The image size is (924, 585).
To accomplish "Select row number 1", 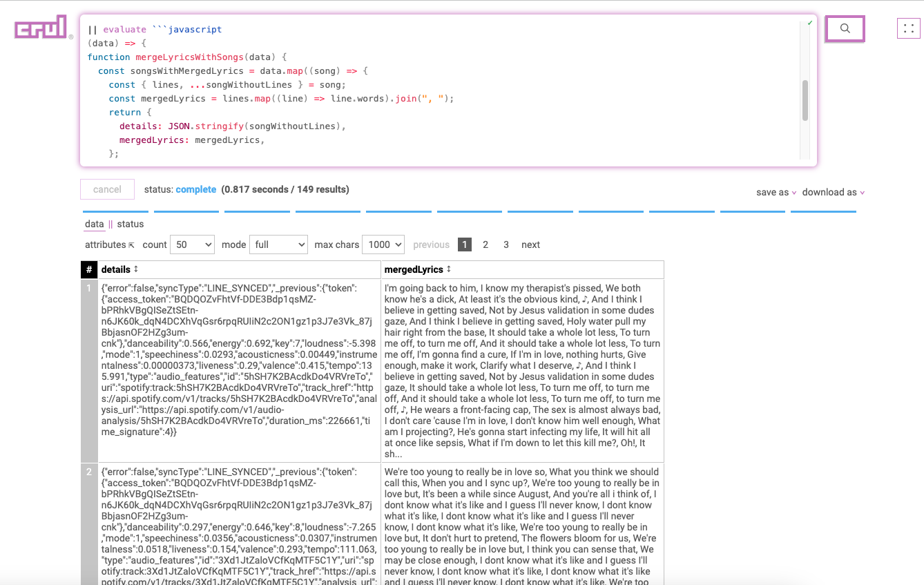I will coord(89,371).
